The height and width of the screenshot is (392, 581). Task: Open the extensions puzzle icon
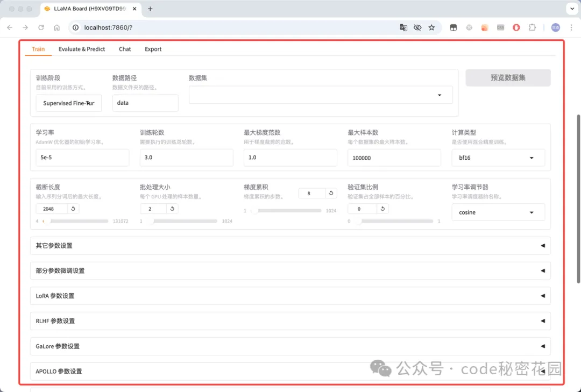532,27
